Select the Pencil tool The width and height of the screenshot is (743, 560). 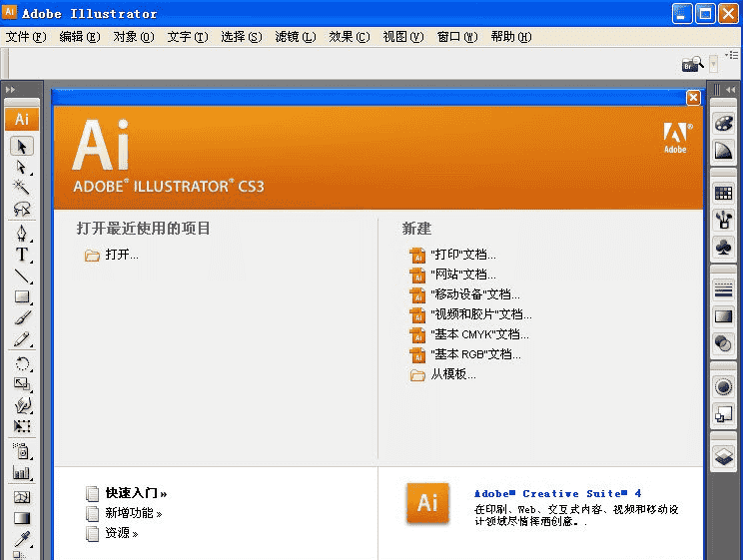(x=22, y=338)
